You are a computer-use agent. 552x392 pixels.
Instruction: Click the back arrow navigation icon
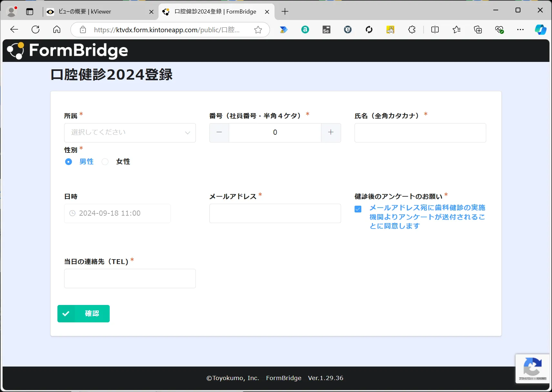[14, 30]
